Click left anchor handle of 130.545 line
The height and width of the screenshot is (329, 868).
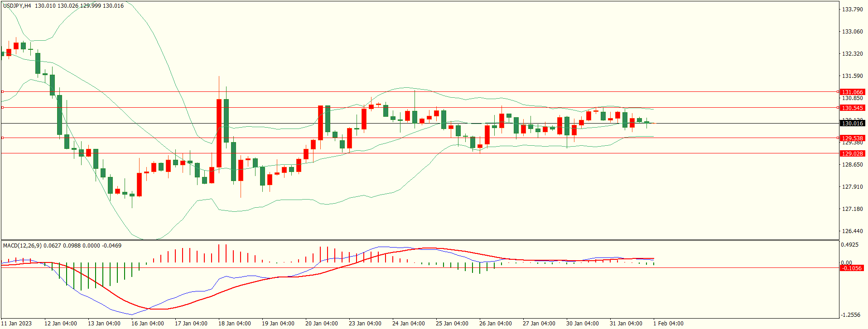click(x=2, y=108)
